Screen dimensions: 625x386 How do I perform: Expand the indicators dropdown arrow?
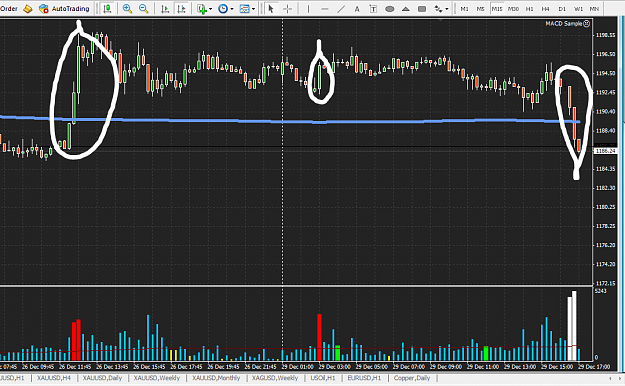(x=210, y=9)
